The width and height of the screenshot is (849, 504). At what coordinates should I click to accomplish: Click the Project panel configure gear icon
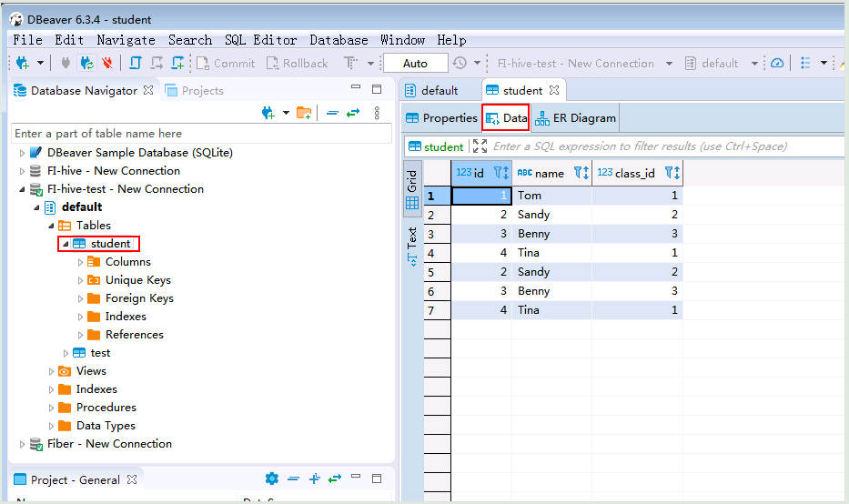pyautogui.click(x=272, y=479)
